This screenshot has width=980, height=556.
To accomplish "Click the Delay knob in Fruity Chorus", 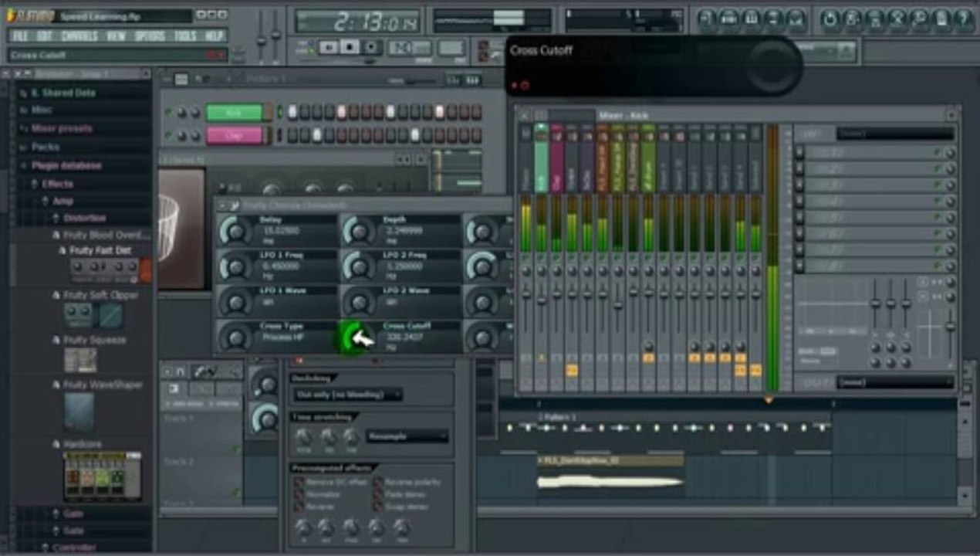I will pyautogui.click(x=234, y=230).
